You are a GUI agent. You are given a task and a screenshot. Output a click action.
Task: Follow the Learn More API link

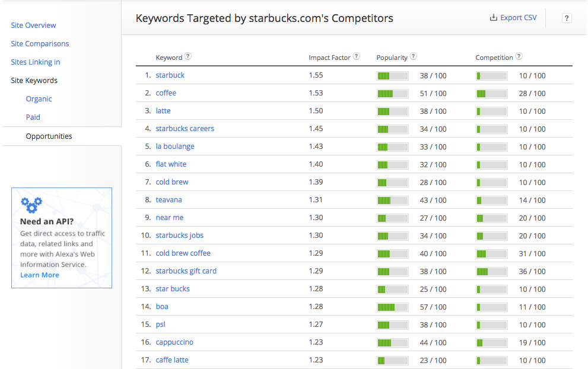point(40,275)
